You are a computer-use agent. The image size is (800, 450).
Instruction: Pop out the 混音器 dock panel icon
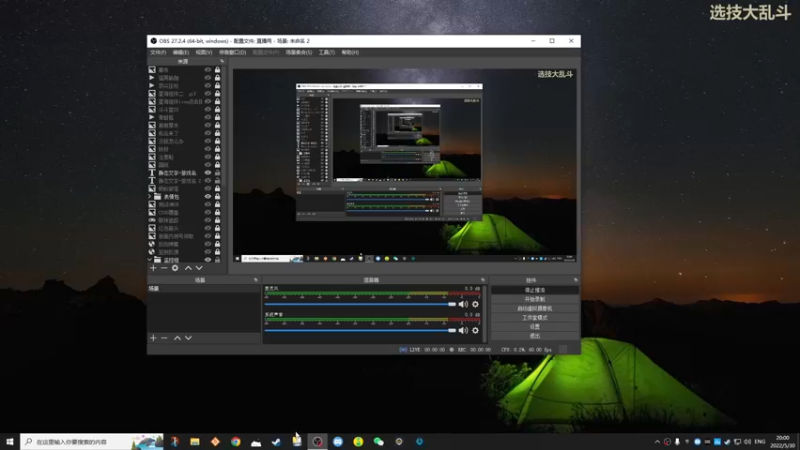point(483,280)
